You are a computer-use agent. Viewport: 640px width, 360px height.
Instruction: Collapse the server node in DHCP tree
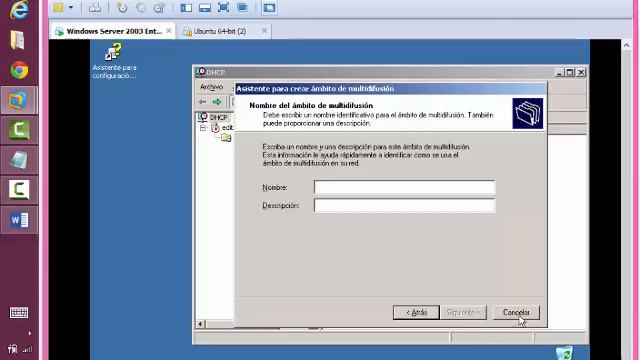[x=203, y=128]
